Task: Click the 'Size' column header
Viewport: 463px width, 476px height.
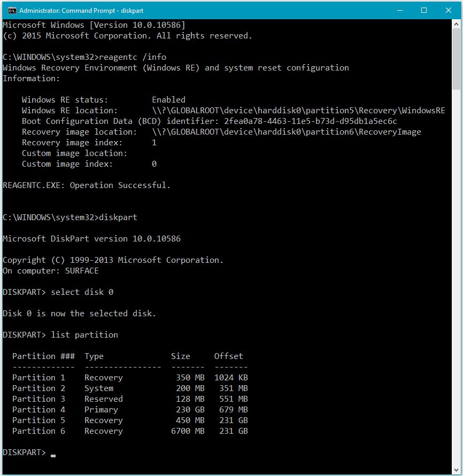Action: coord(181,356)
